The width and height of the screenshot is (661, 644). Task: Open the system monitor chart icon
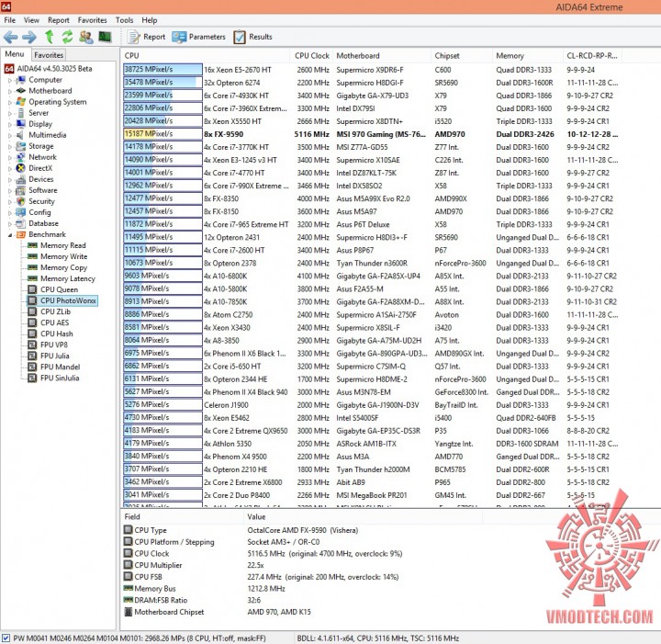click(105, 37)
